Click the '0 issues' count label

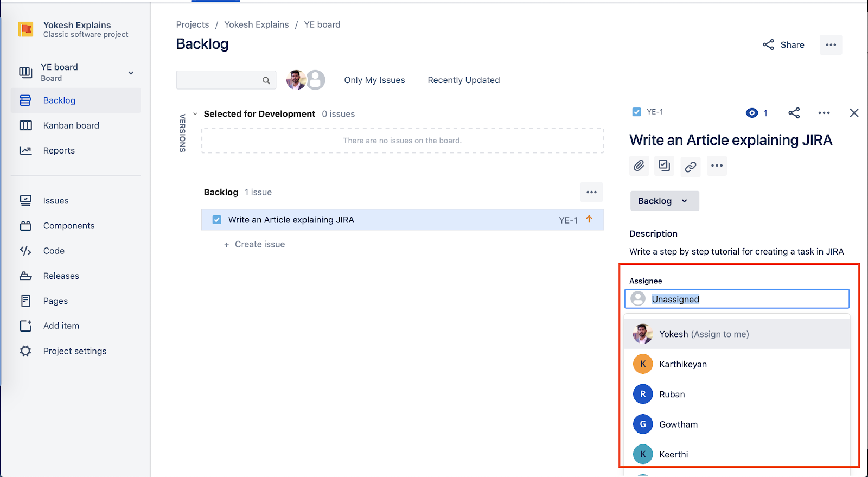pos(339,114)
